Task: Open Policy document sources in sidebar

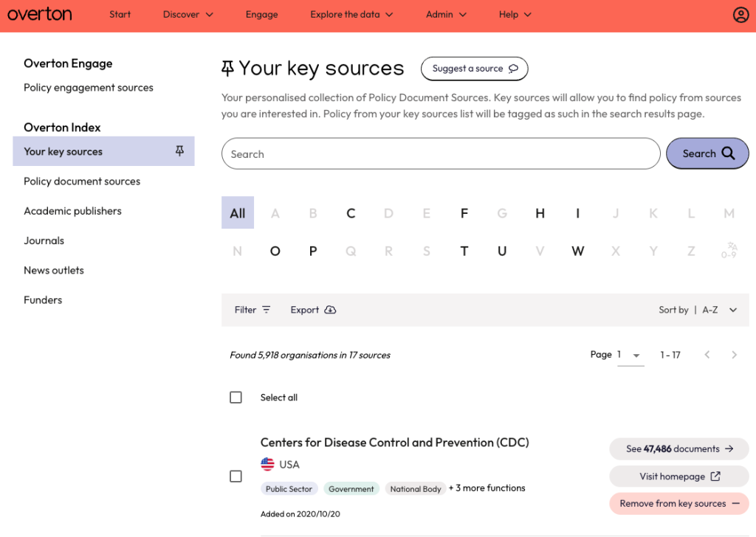Action: [x=82, y=181]
